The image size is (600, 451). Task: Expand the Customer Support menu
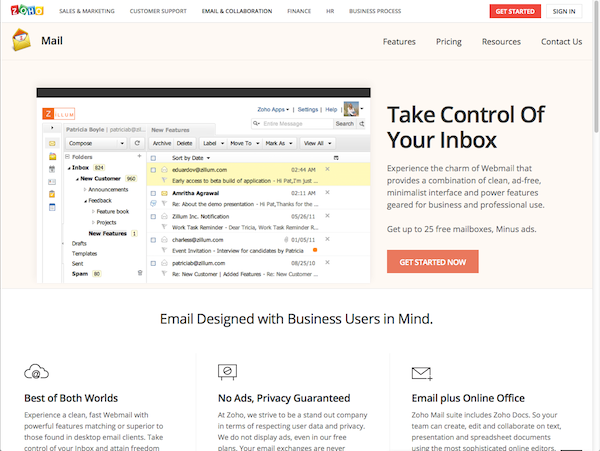point(158,11)
